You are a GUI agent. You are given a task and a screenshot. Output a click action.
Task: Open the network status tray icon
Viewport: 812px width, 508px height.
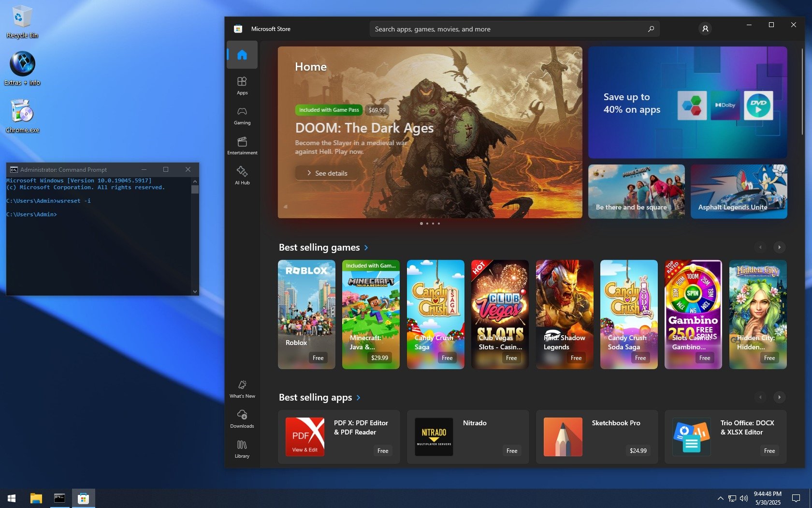pos(732,498)
